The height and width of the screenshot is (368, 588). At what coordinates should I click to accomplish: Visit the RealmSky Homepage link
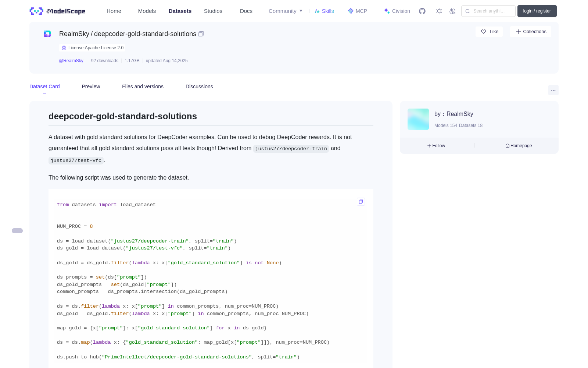[519, 146]
